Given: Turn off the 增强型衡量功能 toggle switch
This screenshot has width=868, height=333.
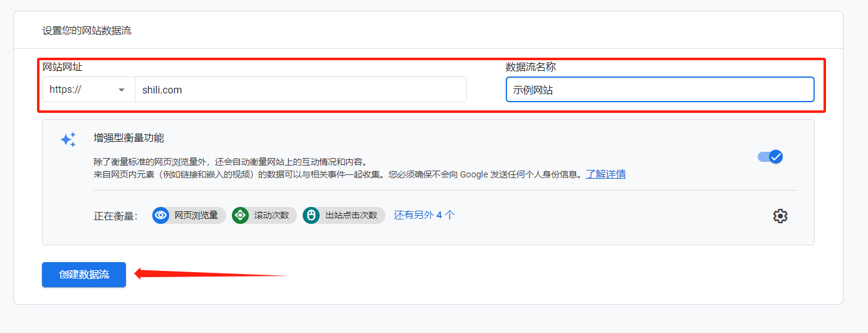Looking at the screenshot, I should click(x=770, y=157).
